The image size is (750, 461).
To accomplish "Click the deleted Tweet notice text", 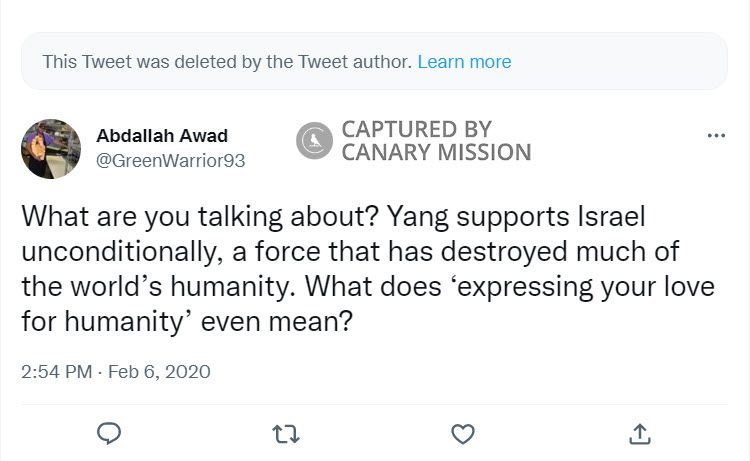I will (227, 62).
